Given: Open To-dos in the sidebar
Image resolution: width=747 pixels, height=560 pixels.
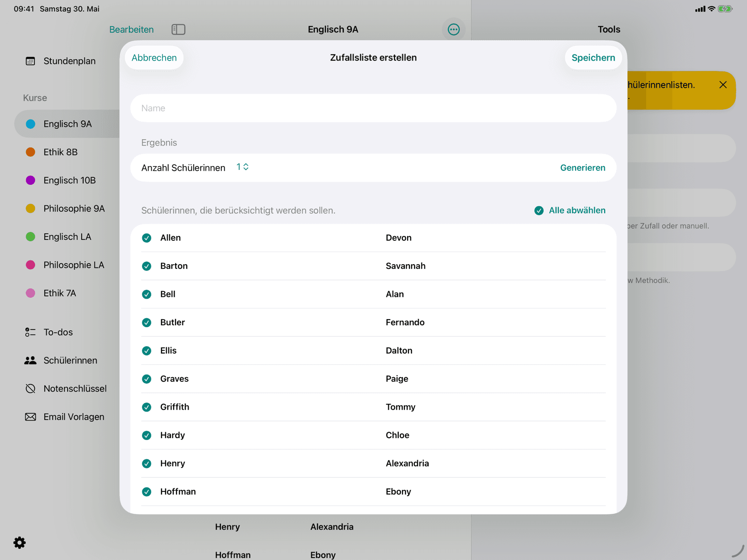Looking at the screenshot, I should [58, 332].
